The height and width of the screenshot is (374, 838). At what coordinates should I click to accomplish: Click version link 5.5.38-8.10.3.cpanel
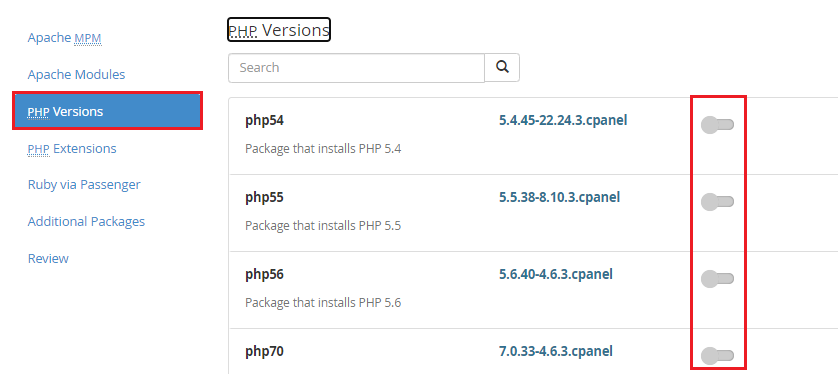tap(560, 197)
